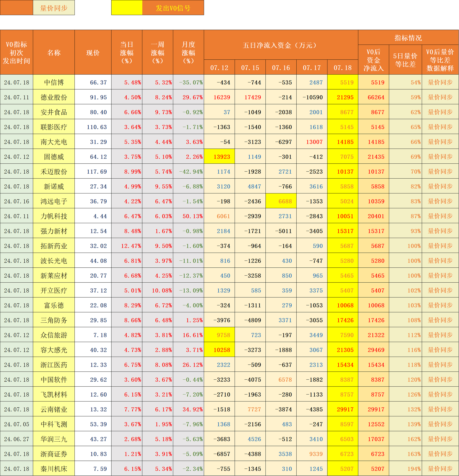Select the 07.15 date column header

(x=250, y=67)
